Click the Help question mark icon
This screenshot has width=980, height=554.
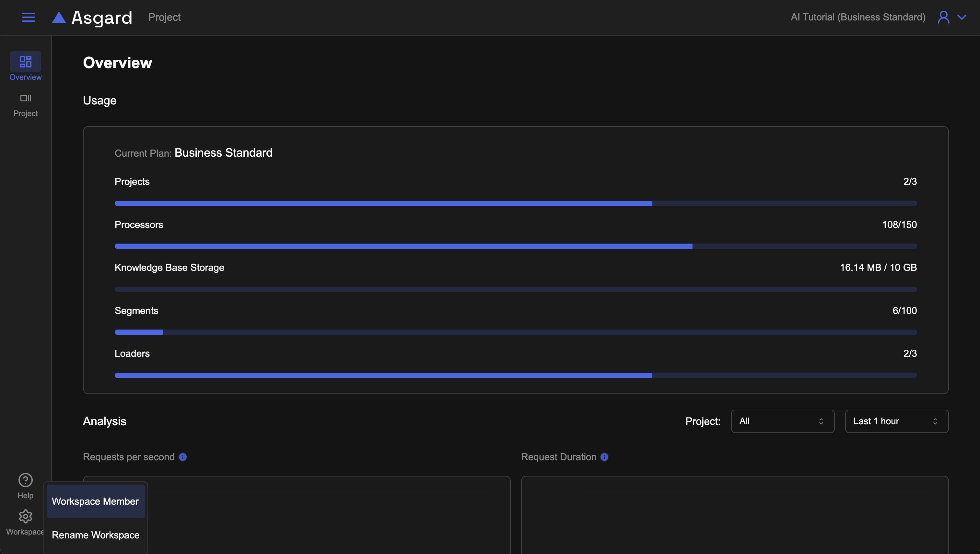pos(26,480)
